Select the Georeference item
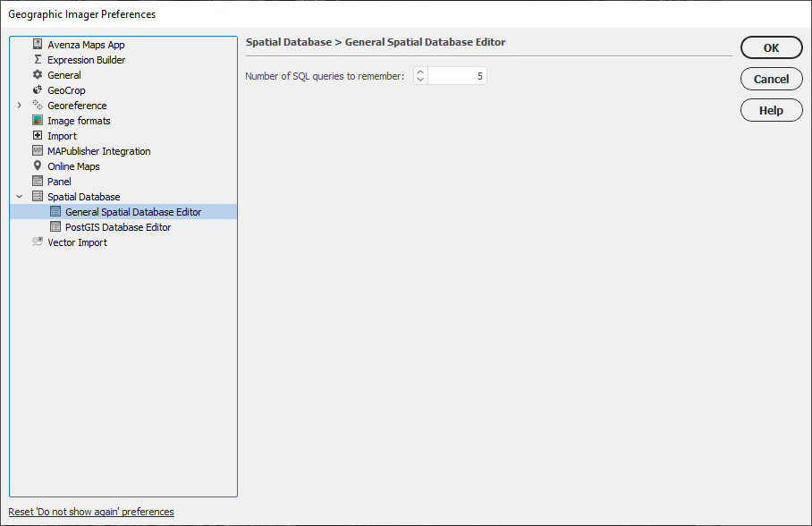 click(x=77, y=106)
